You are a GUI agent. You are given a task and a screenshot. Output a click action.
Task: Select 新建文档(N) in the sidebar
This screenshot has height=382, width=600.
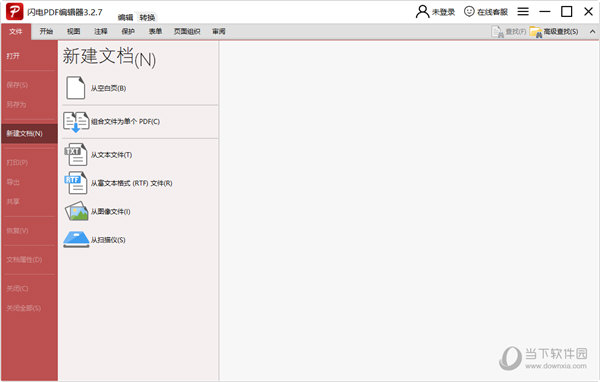[x=29, y=134]
